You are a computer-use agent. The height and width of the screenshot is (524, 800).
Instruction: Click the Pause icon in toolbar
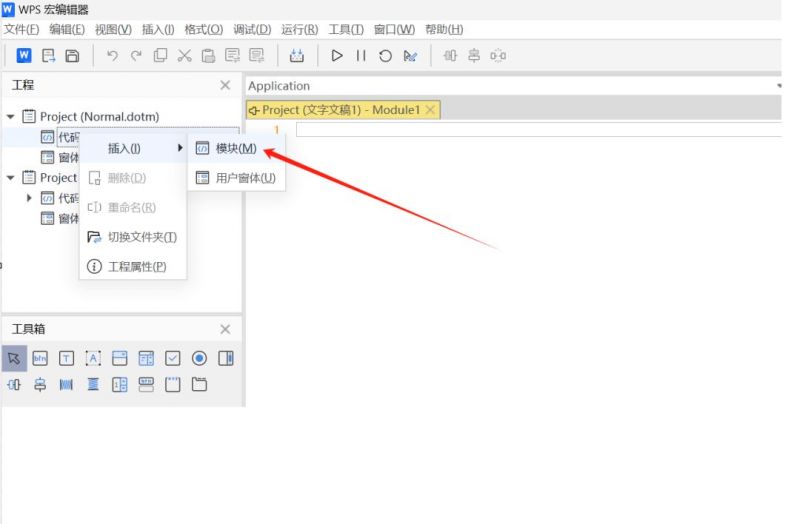click(361, 56)
